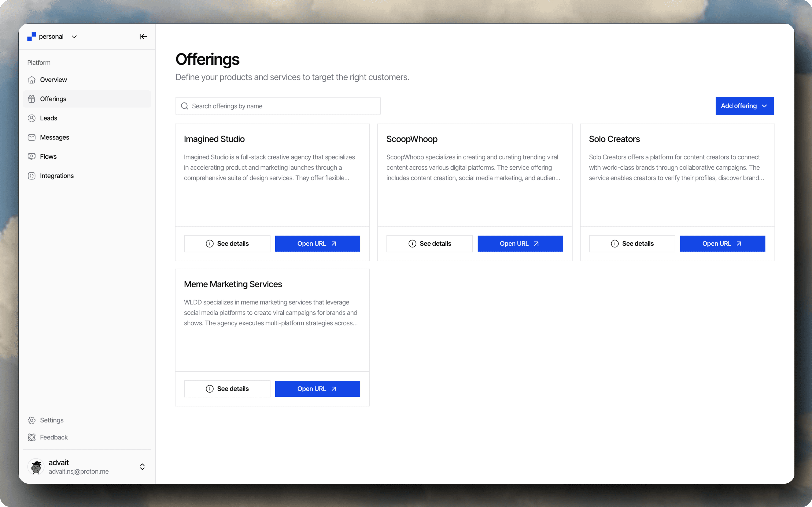Collapse the sidebar using the arrow icon

pos(143,37)
